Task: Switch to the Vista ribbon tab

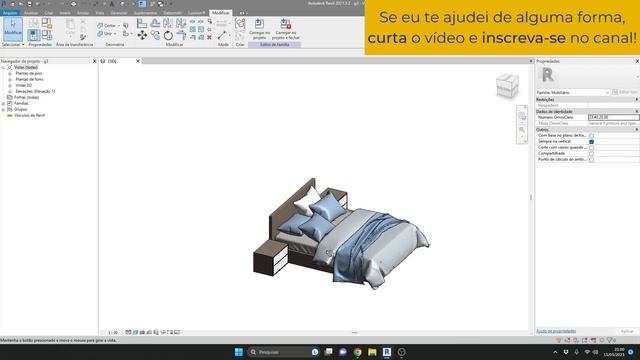Action: 100,13
